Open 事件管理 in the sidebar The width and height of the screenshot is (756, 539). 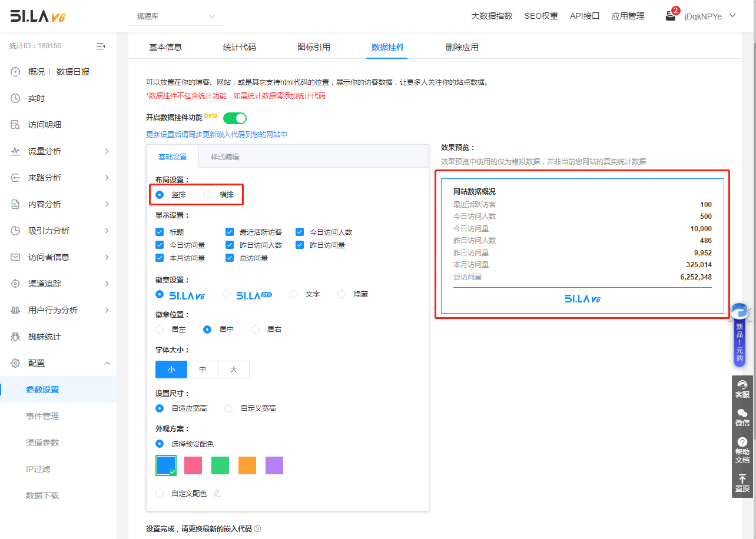[x=42, y=416]
